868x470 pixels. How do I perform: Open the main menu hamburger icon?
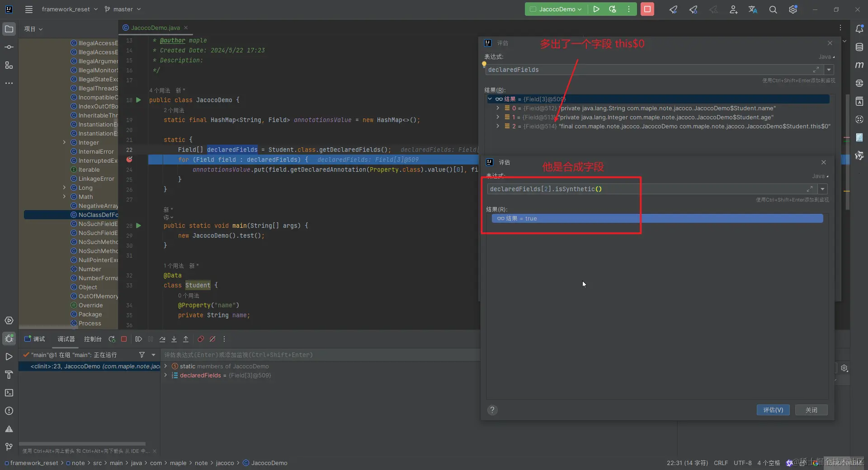tap(29, 9)
